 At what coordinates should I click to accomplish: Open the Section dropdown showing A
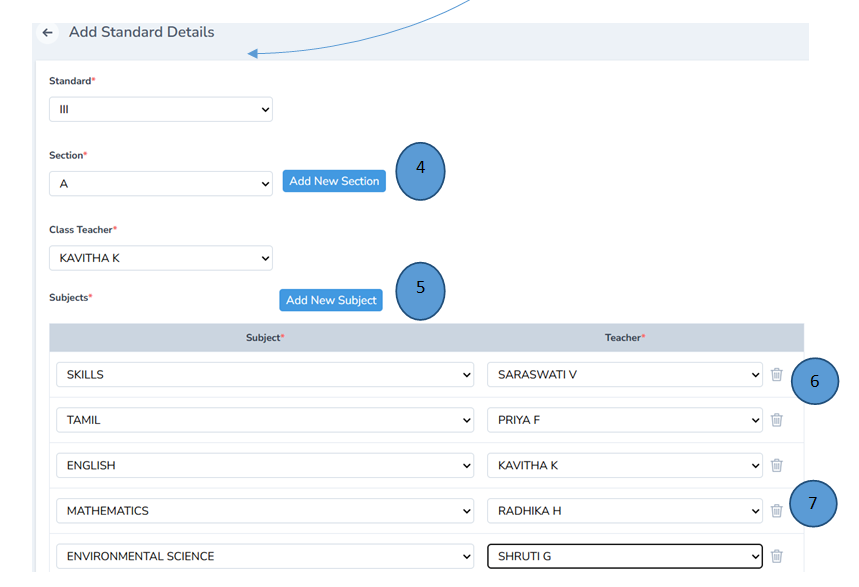pos(160,183)
